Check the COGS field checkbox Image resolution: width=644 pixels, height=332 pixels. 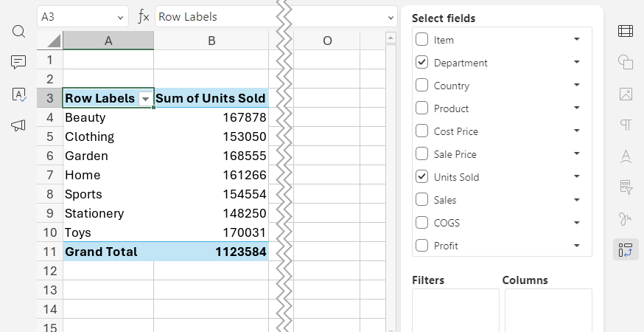[x=421, y=223]
